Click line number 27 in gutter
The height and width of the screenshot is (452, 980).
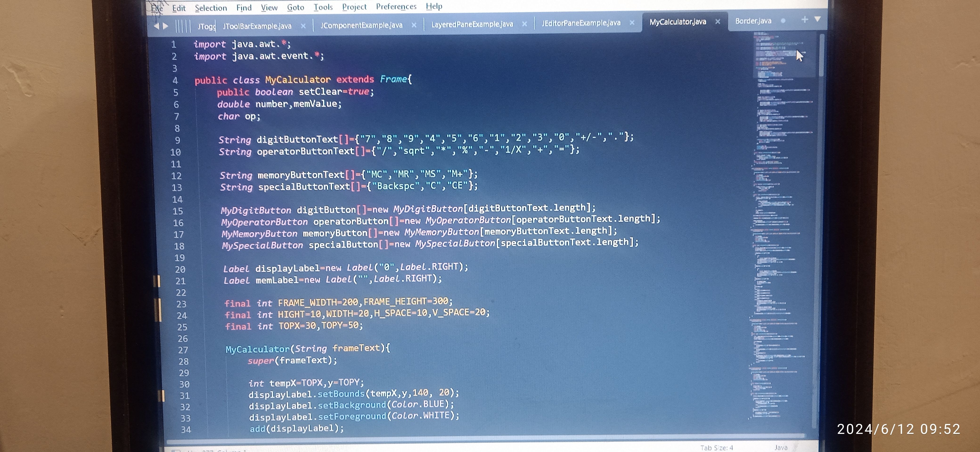(183, 350)
